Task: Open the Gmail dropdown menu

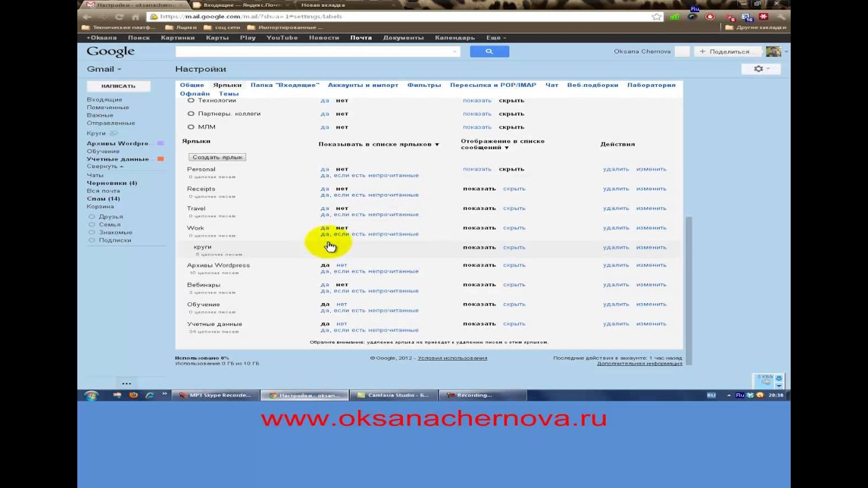Action: tap(104, 69)
